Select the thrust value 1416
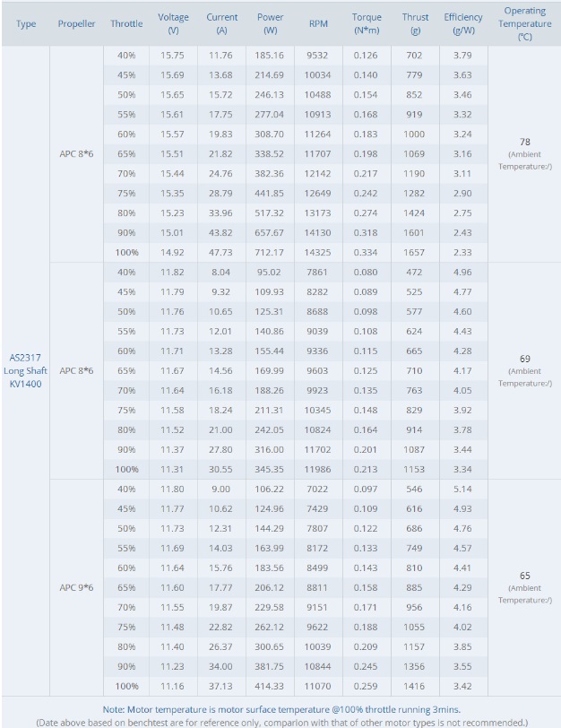The width and height of the screenshot is (561, 728). click(414, 686)
